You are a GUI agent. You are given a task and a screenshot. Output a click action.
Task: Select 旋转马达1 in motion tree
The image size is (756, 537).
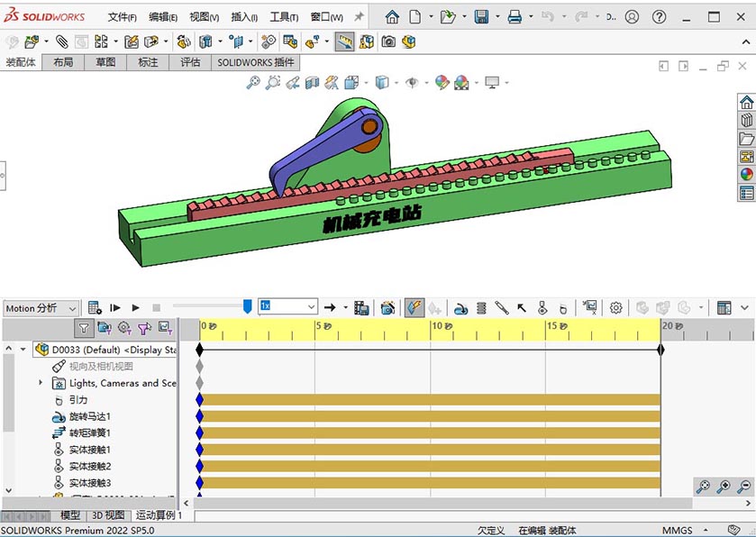89,416
